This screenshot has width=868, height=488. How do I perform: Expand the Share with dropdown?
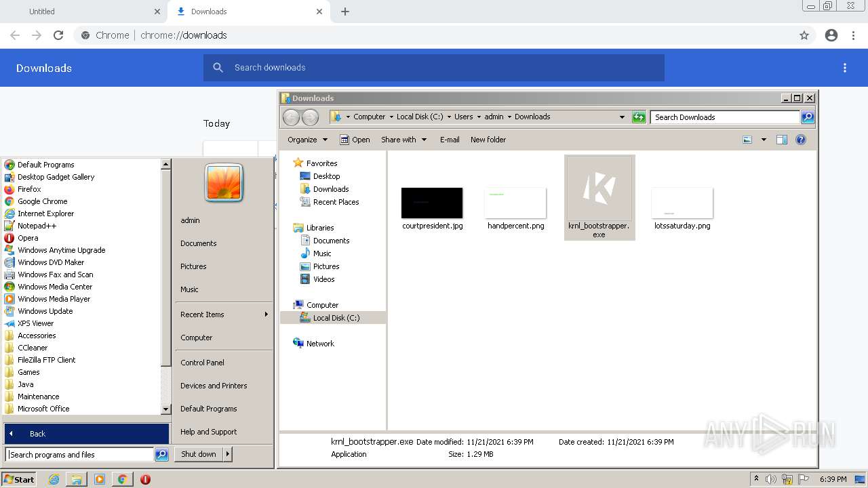pos(404,140)
